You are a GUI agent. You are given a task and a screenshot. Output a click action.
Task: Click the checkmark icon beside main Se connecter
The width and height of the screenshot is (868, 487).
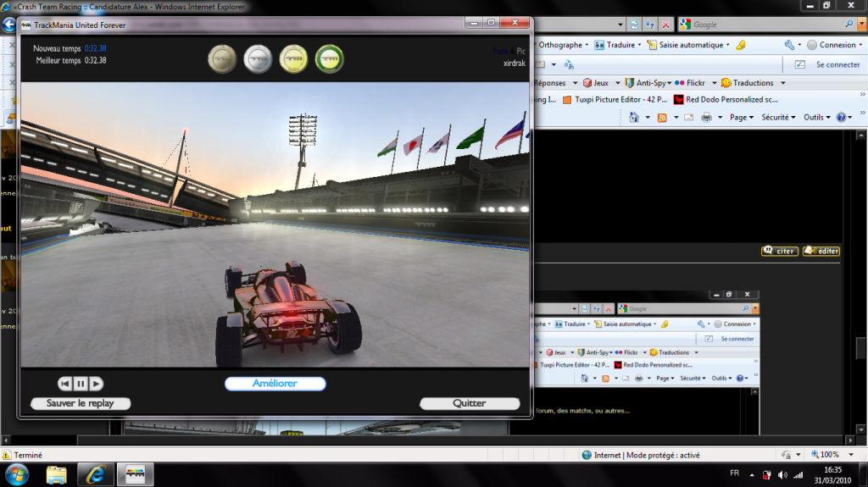(x=800, y=64)
